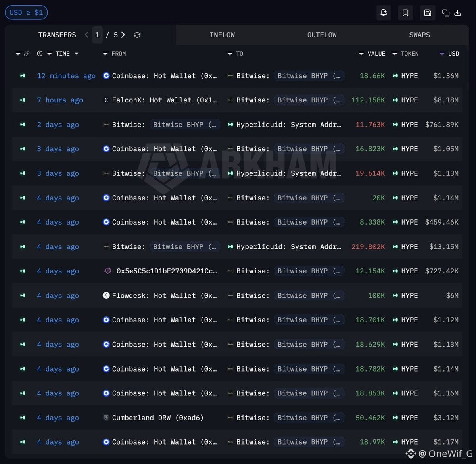Viewport: 476px width, 464px height.
Task: Click the $459.46K USD amount
Action: pyautogui.click(x=442, y=222)
